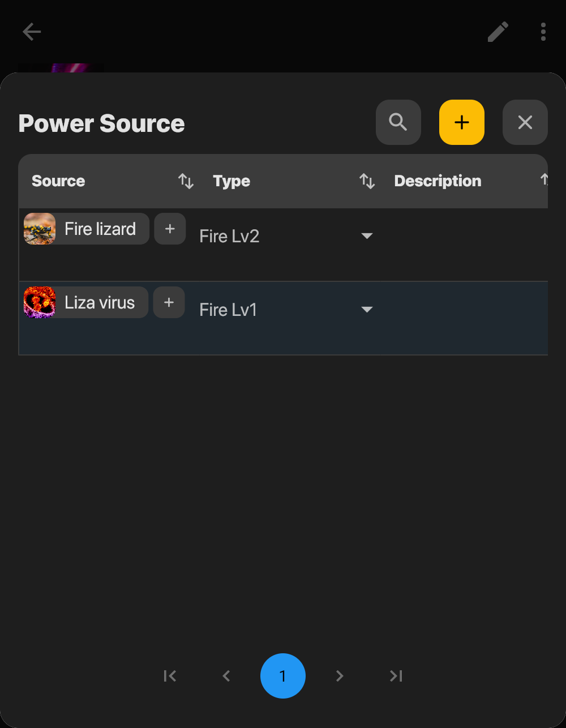The image size is (566, 728).
Task: Click the back arrow icon
Action: tap(32, 32)
